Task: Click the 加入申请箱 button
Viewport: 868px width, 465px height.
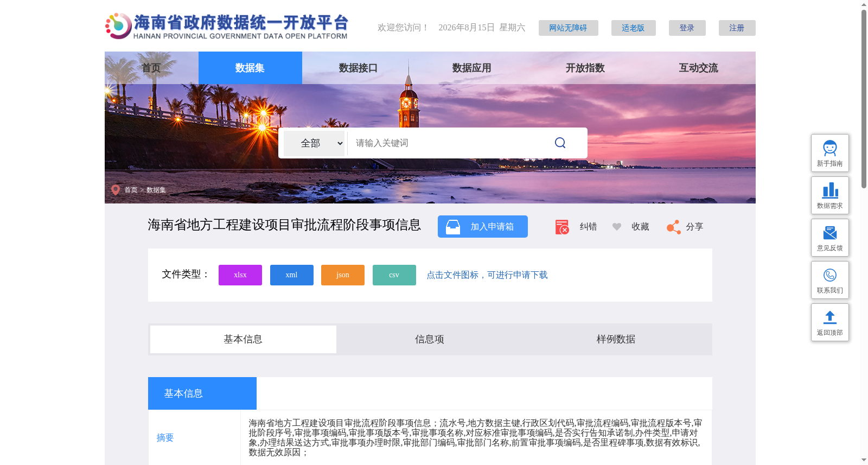Action: point(483,227)
